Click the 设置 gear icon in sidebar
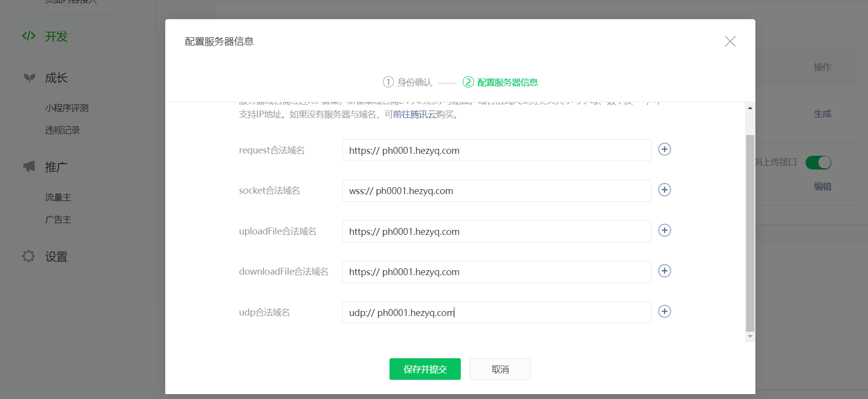Screen dimensions: 868x399 [x=29, y=256]
